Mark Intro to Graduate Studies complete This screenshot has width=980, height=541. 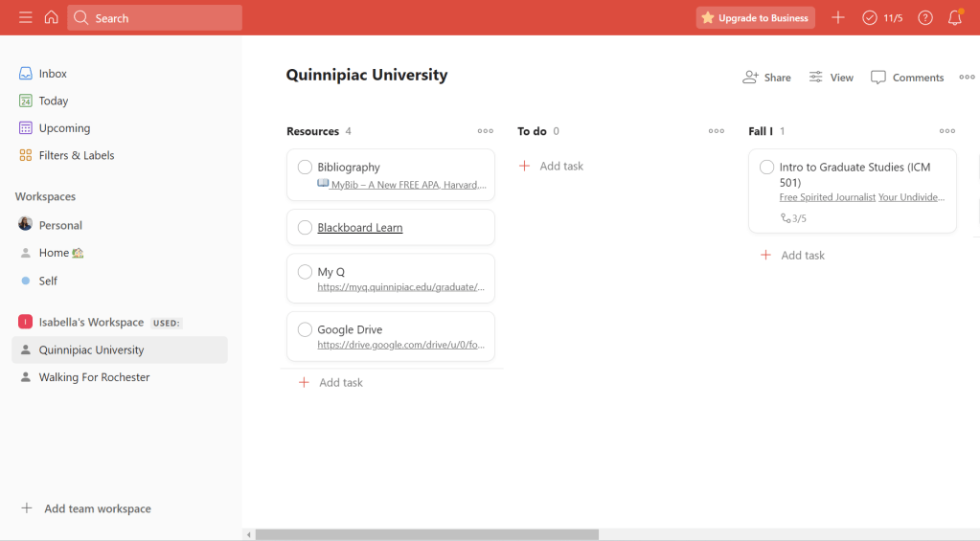tap(766, 168)
